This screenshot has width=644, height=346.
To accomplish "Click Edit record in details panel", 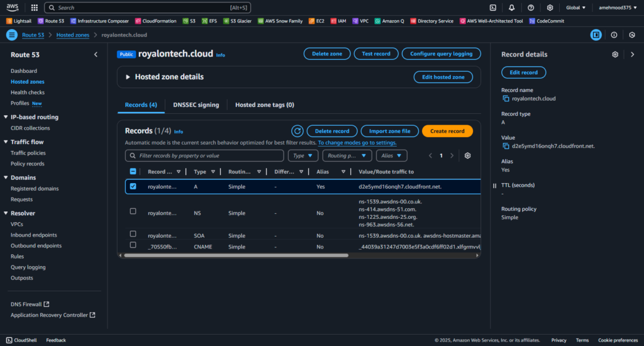I will point(524,72).
